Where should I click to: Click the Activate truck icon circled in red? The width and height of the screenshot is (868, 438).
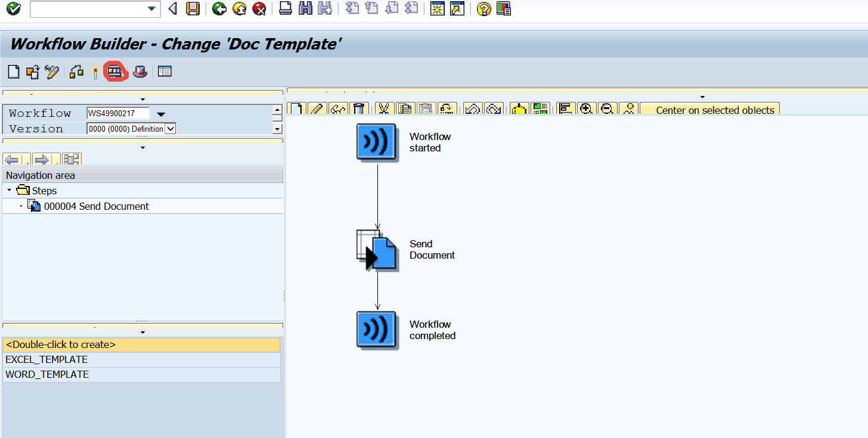114,72
